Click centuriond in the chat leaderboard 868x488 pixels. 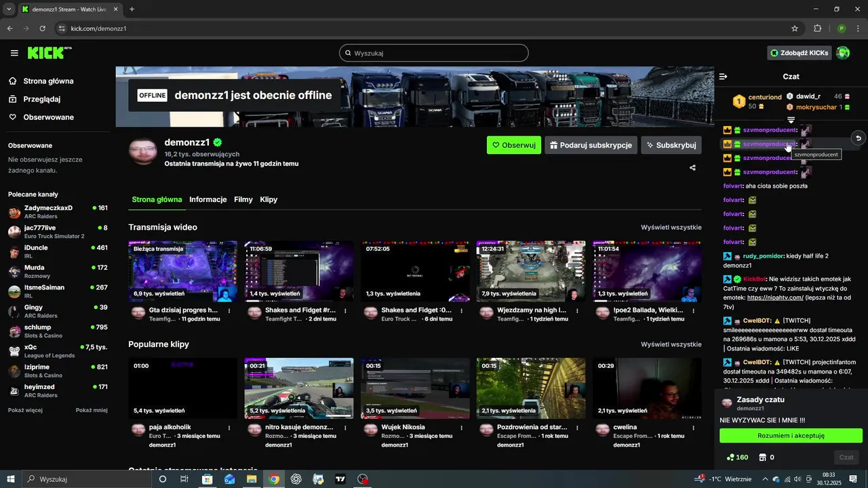pos(765,97)
